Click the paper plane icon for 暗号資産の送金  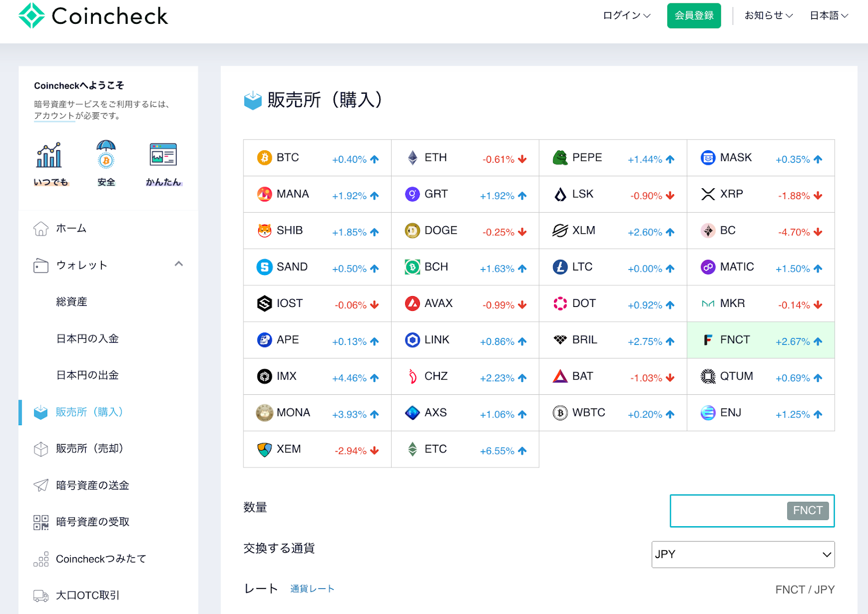click(41, 485)
